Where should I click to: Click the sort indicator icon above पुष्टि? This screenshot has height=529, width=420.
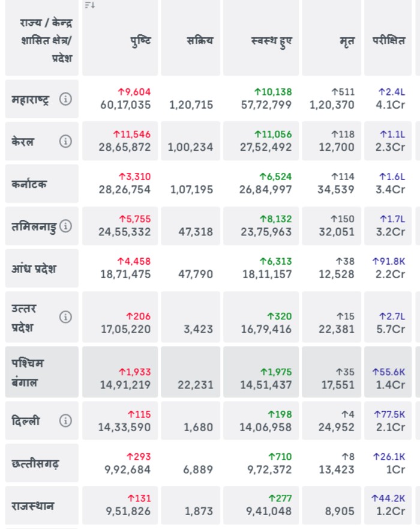[90, 5]
